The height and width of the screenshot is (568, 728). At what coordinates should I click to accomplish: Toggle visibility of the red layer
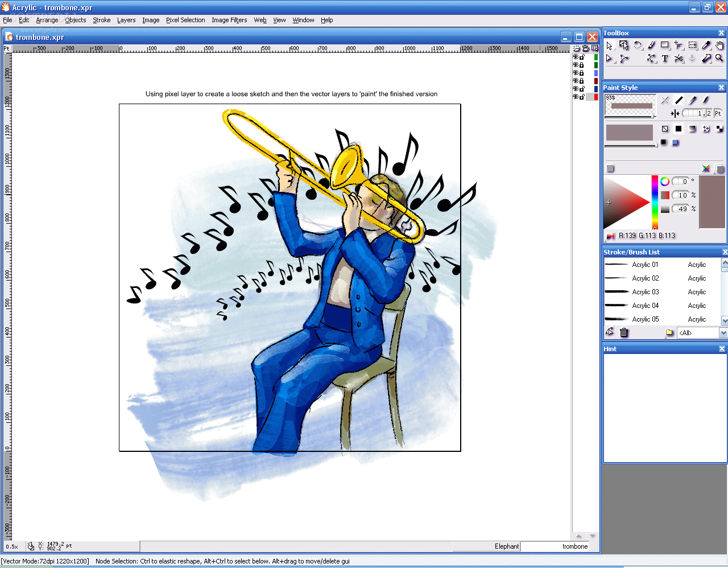(x=575, y=97)
